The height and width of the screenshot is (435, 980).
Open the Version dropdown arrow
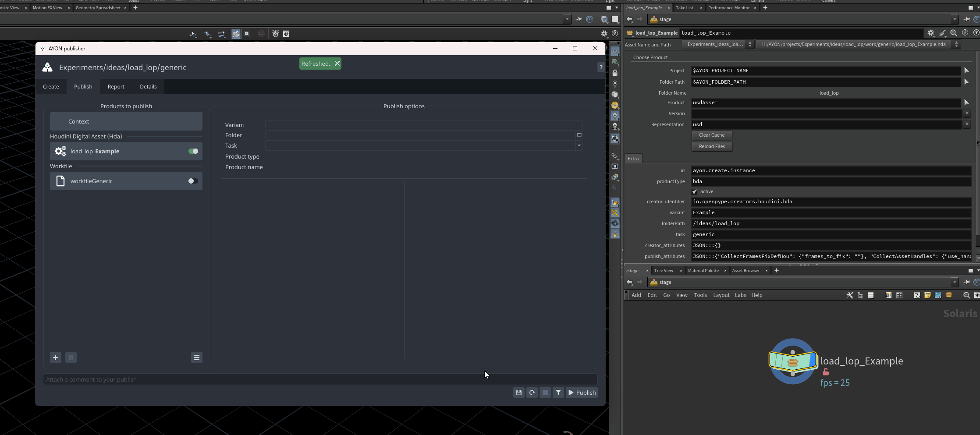point(966,113)
